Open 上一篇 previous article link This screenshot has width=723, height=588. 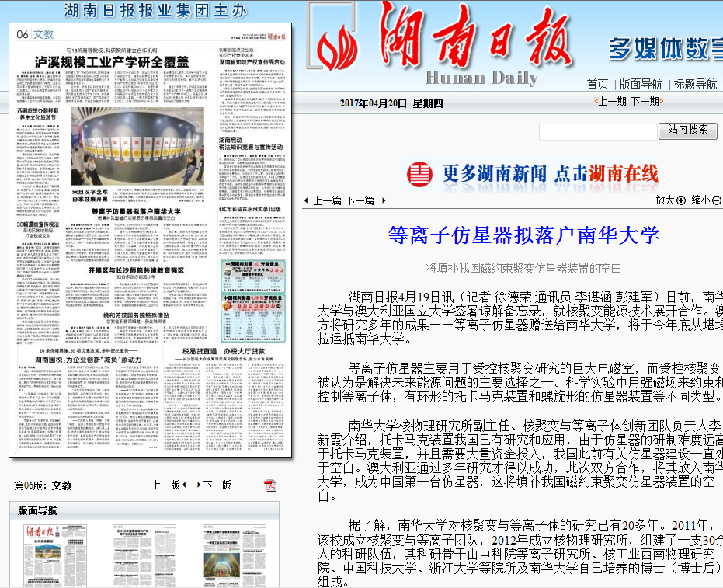(x=328, y=200)
